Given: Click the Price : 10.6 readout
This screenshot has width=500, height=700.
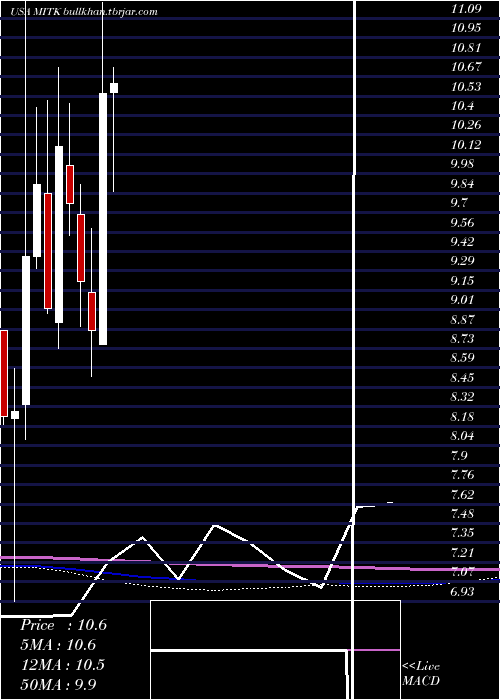Looking at the screenshot, I should [63, 625].
